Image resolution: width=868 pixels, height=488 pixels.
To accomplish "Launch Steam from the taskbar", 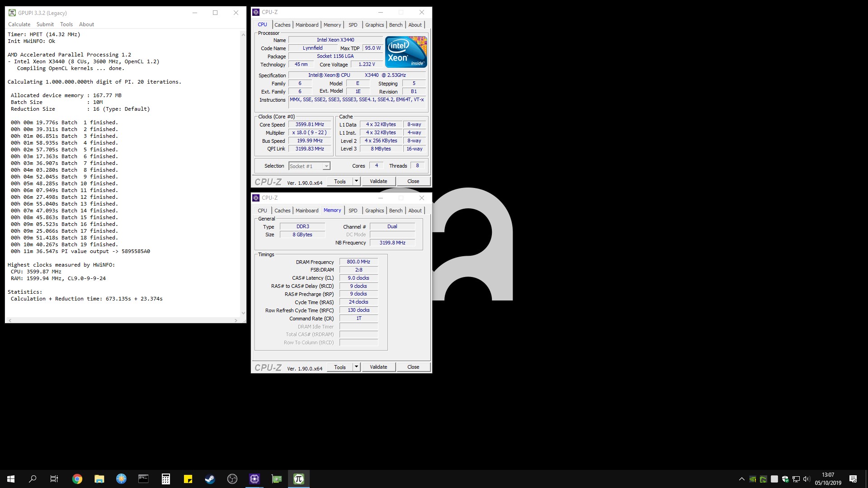I will coord(210,479).
